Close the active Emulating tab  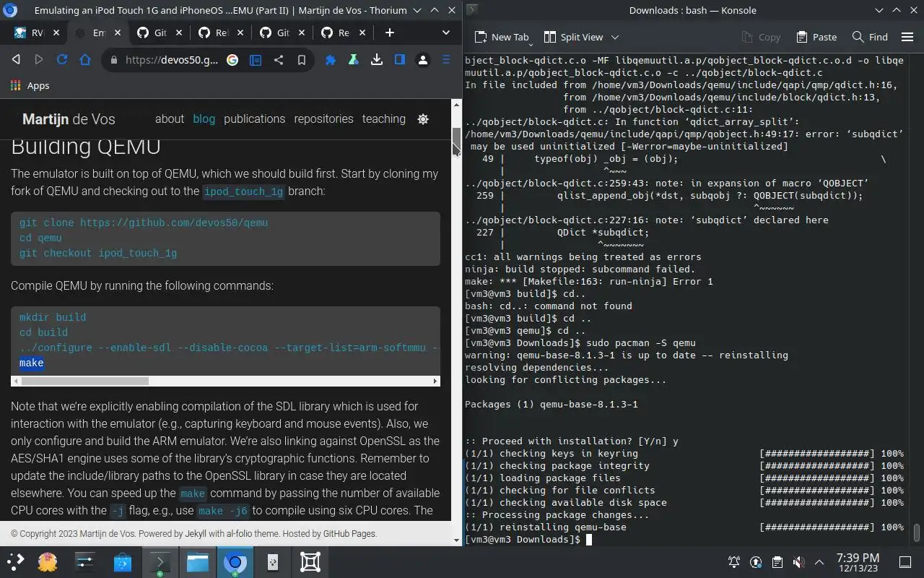119,33
